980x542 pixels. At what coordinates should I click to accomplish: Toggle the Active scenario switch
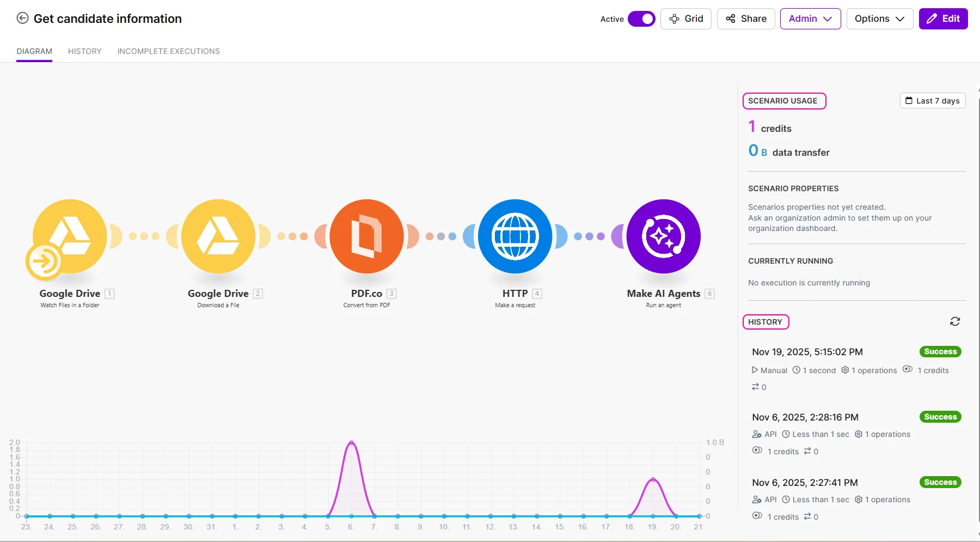(x=641, y=19)
